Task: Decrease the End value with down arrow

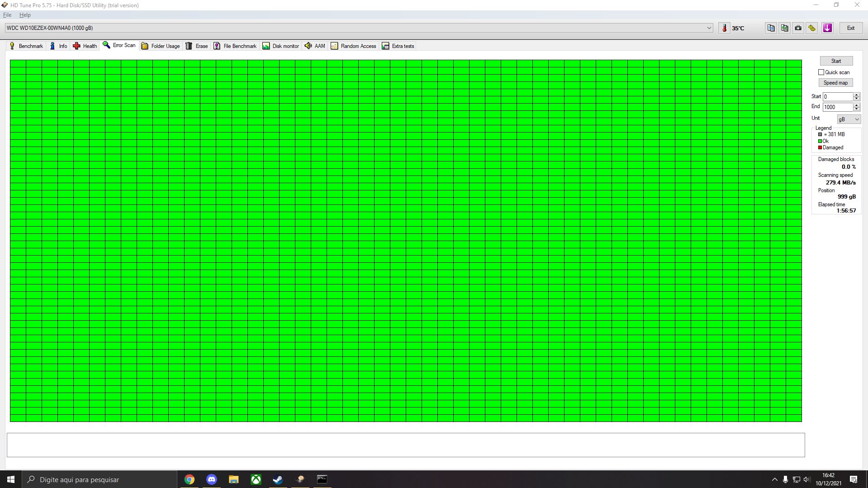Action: [856, 109]
